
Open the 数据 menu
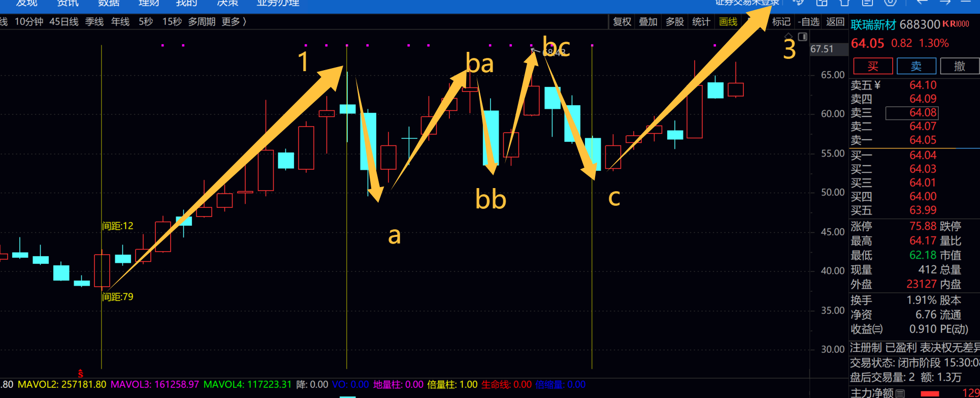109,3
